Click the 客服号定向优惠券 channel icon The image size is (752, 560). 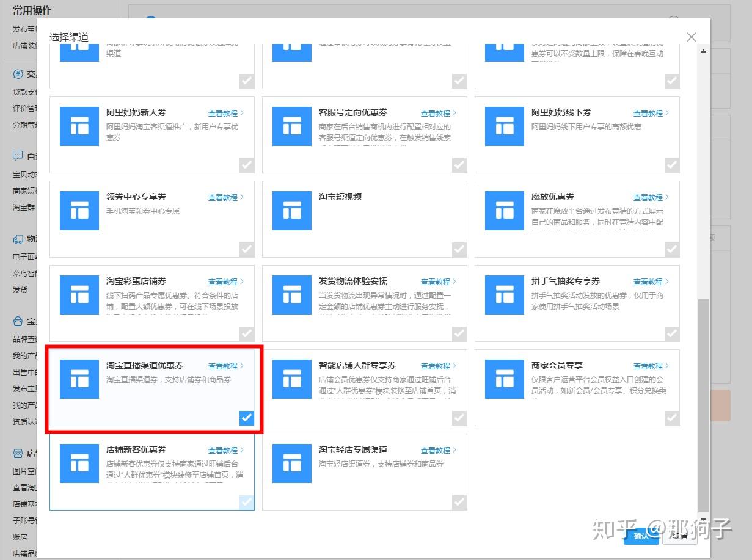click(292, 126)
